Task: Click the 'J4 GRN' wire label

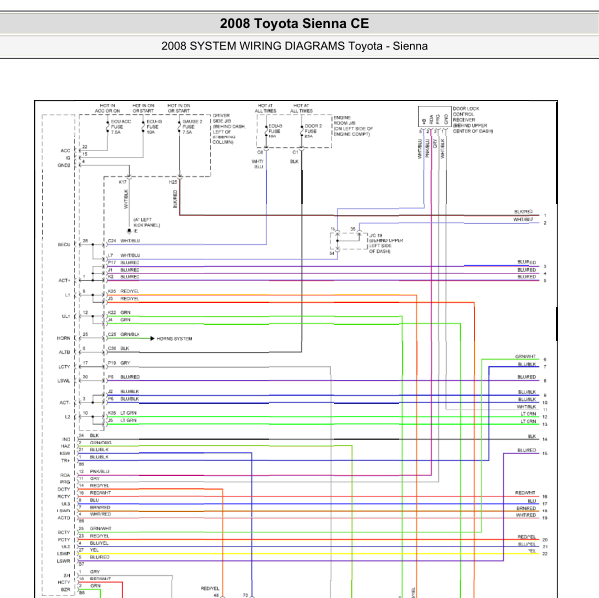Action: (x=119, y=320)
